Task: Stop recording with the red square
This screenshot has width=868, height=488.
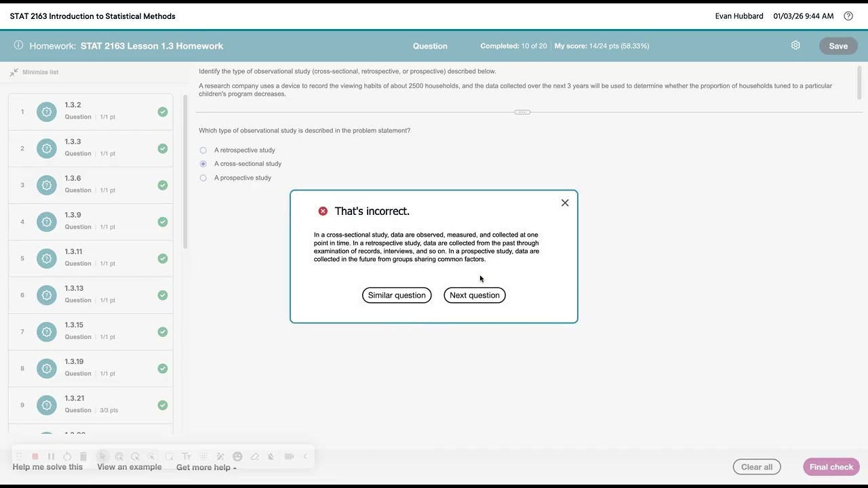Action: pyautogui.click(x=35, y=457)
